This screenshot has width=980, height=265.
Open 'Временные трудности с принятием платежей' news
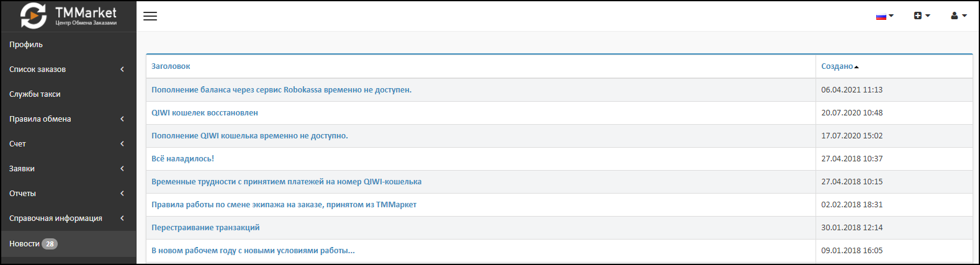[286, 182]
